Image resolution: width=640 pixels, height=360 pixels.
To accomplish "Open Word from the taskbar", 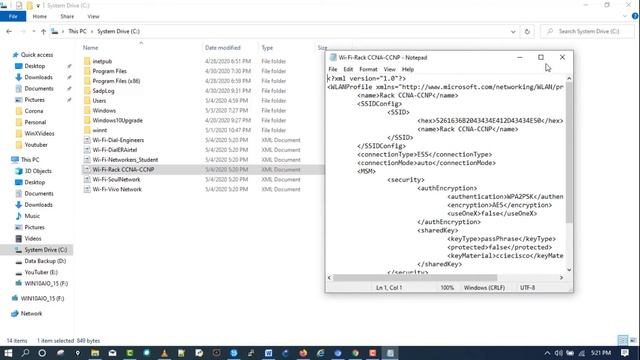I will tap(269, 353).
